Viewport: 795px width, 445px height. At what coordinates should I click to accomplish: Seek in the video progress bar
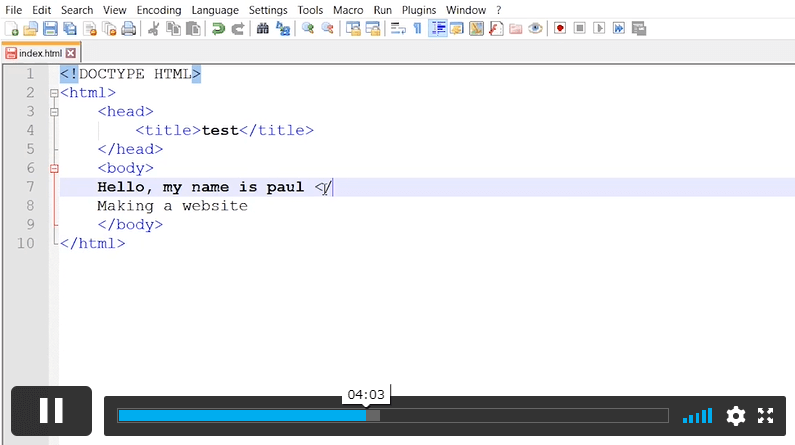(x=393, y=416)
